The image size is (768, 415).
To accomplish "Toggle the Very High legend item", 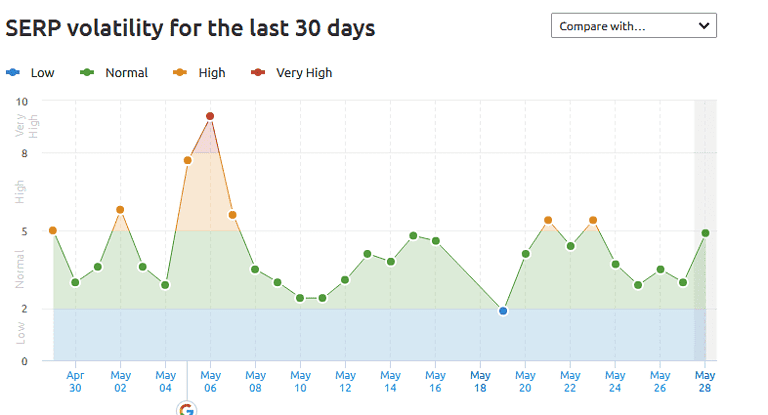I will pos(294,73).
